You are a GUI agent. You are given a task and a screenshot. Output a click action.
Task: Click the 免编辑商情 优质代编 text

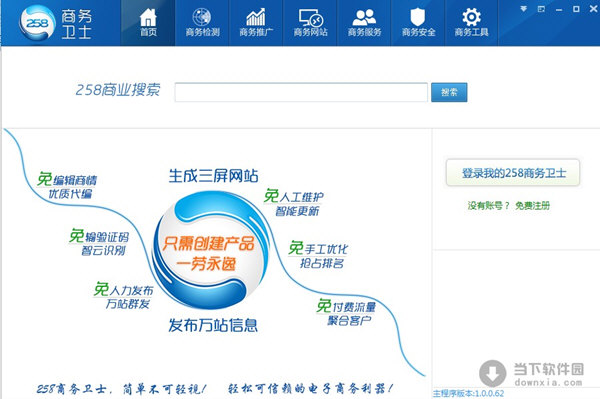tap(67, 186)
